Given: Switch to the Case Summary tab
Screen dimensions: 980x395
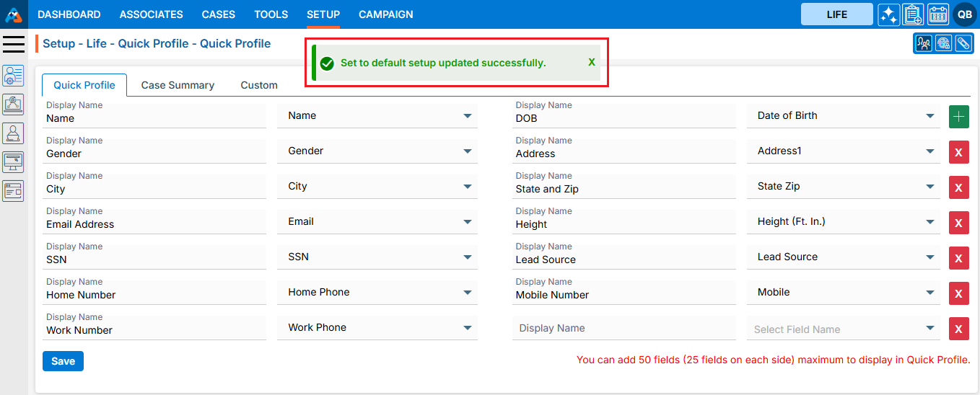Looking at the screenshot, I should point(178,85).
